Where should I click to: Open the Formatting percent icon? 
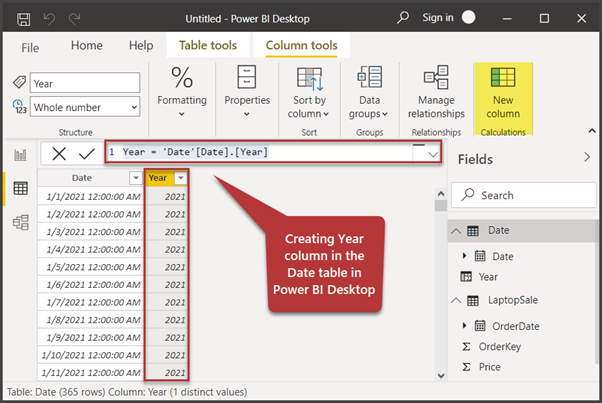pos(182,77)
